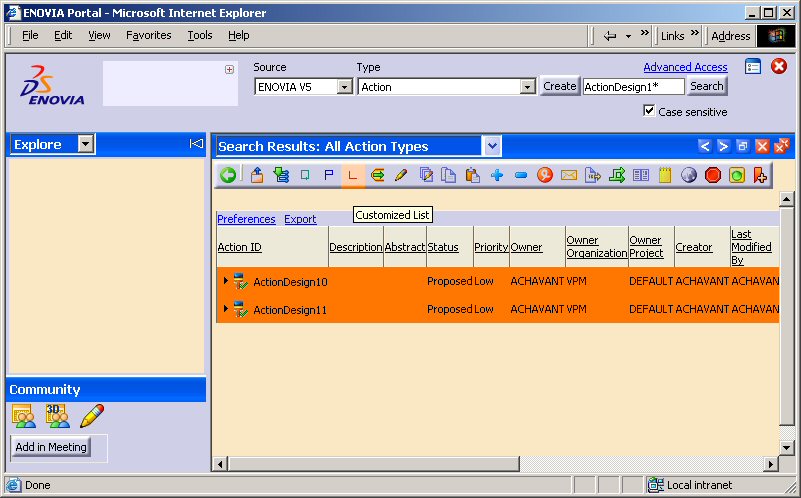Sort by the Status column header

pyautogui.click(x=443, y=247)
